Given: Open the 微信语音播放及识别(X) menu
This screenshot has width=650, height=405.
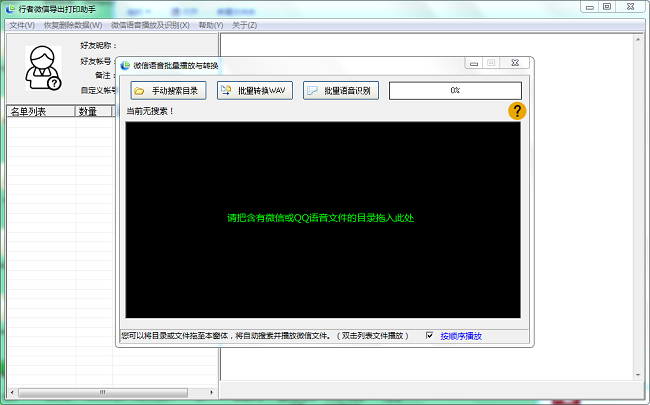Looking at the screenshot, I should [x=150, y=25].
